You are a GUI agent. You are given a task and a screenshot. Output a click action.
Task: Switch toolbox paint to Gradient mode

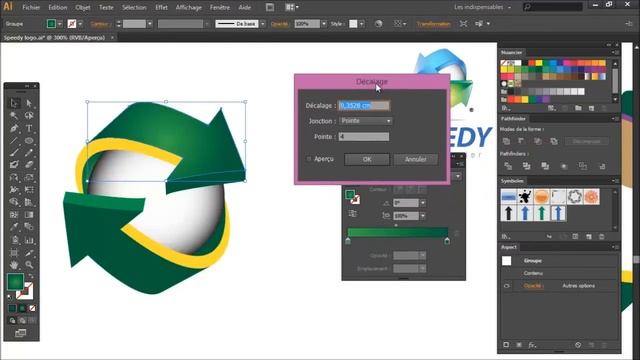coord(22,308)
